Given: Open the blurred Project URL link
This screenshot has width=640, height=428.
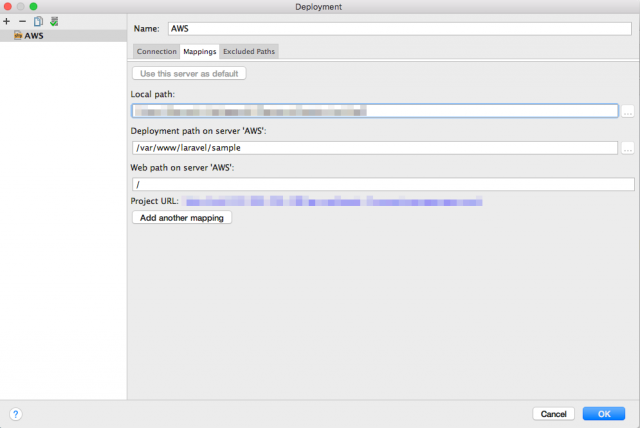Looking at the screenshot, I should tap(332, 201).
